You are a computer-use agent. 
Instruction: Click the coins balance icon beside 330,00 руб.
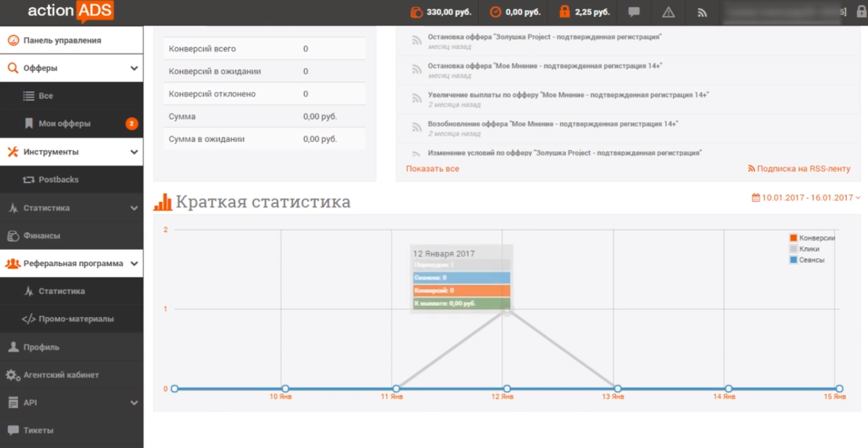click(x=417, y=12)
